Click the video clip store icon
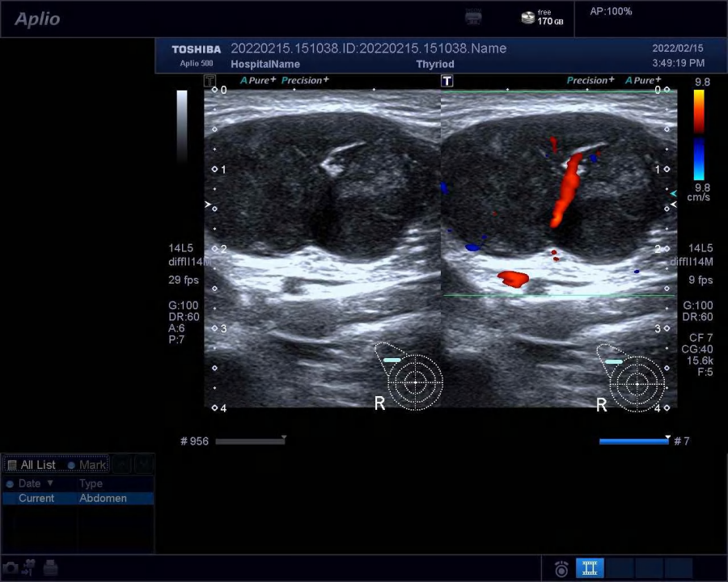 pyautogui.click(x=29, y=567)
